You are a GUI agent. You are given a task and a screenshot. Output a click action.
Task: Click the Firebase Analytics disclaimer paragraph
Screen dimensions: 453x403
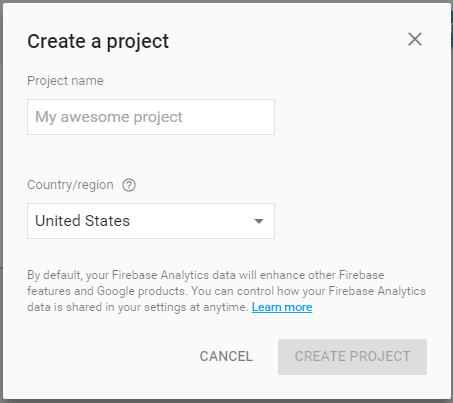pyautogui.click(x=226, y=291)
